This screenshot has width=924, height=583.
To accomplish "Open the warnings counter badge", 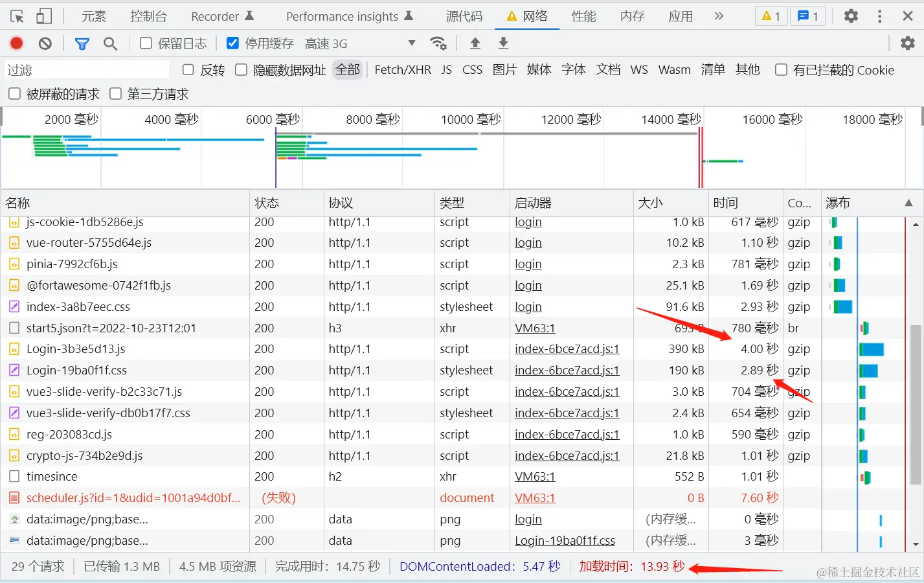I will click(771, 16).
